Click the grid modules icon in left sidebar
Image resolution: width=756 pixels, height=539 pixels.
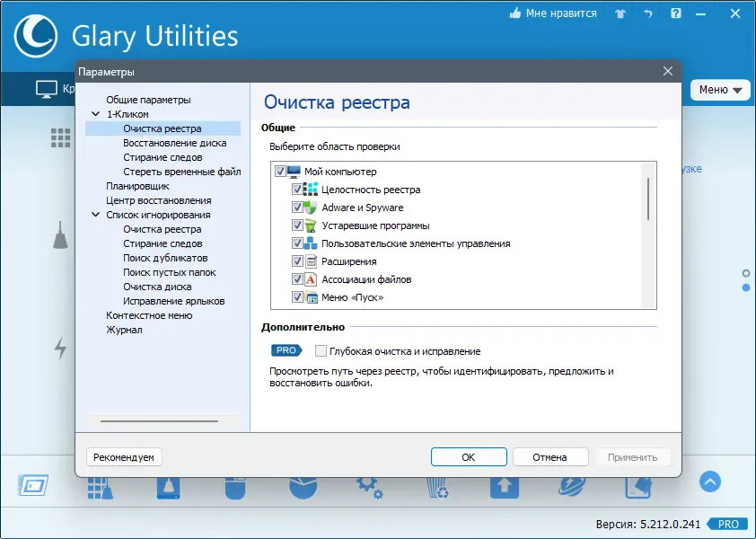(61, 138)
